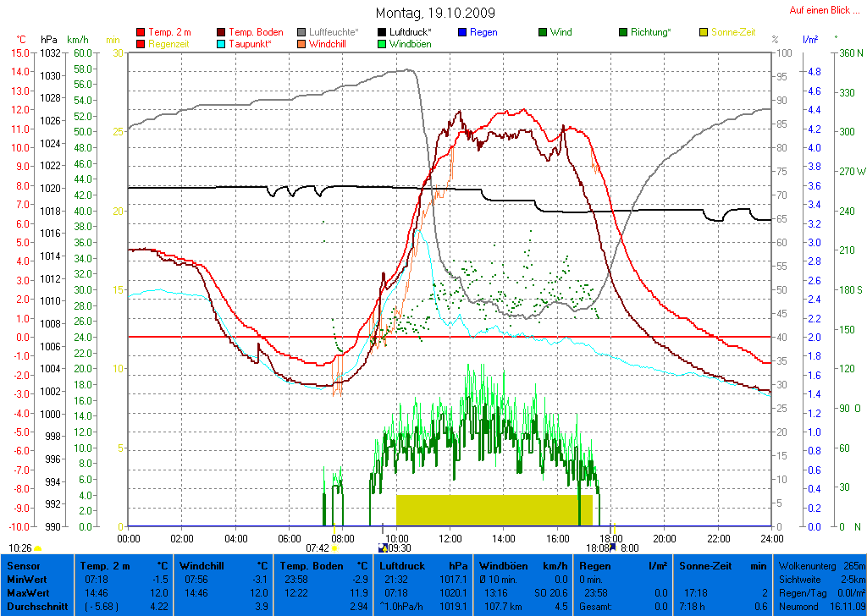Click the cyan Taupunkt legend square

pos(222,43)
